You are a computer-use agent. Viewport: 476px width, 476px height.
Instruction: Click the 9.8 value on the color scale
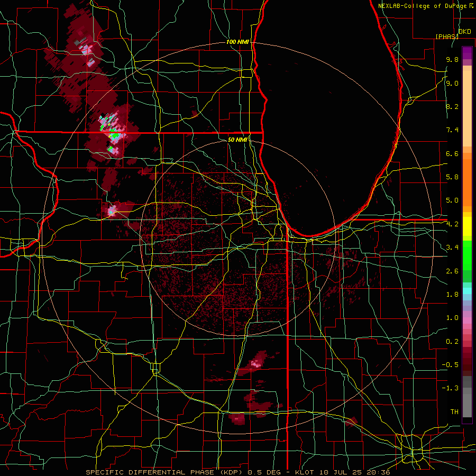(x=452, y=60)
